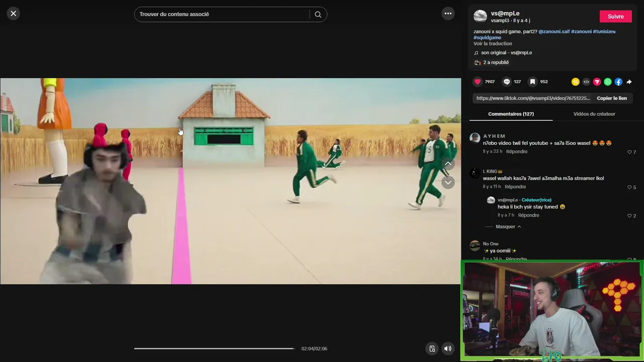
Task: Share to WhatsApp
Action: pos(608,82)
